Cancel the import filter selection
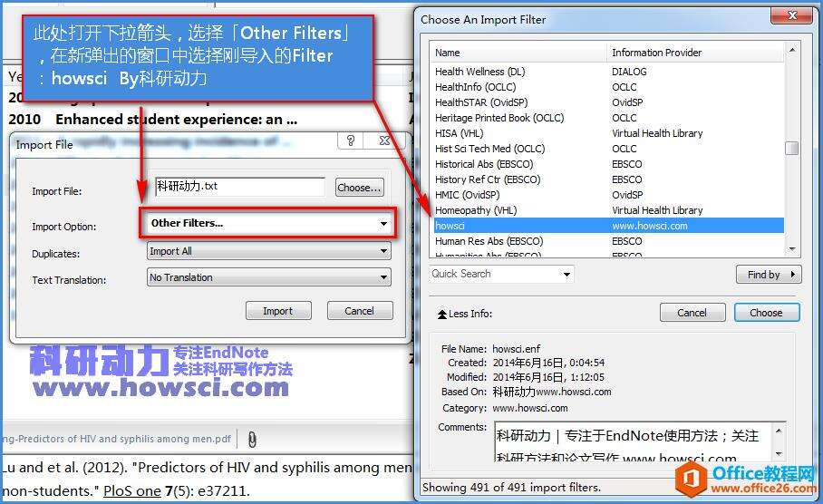The width and height of the screenshot is (823, 504). click(692, 313)
